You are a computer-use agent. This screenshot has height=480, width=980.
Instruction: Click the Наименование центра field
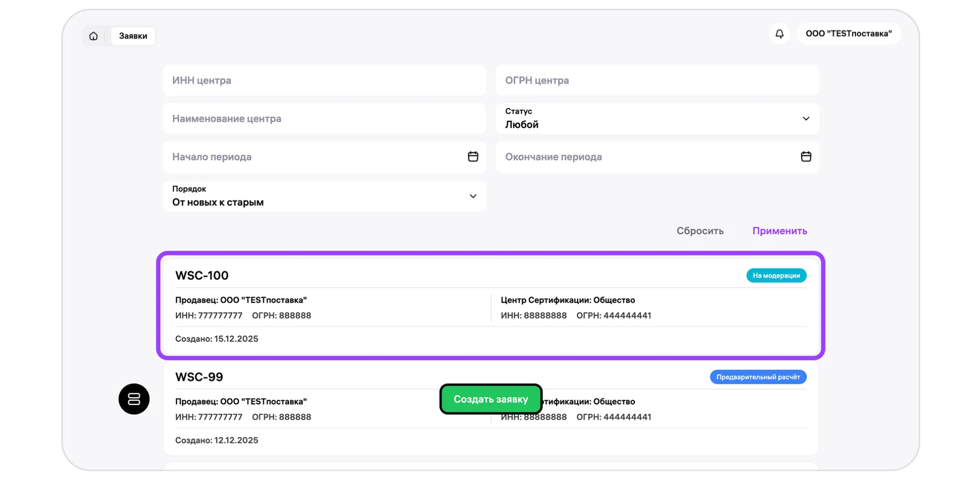[324, 119]
